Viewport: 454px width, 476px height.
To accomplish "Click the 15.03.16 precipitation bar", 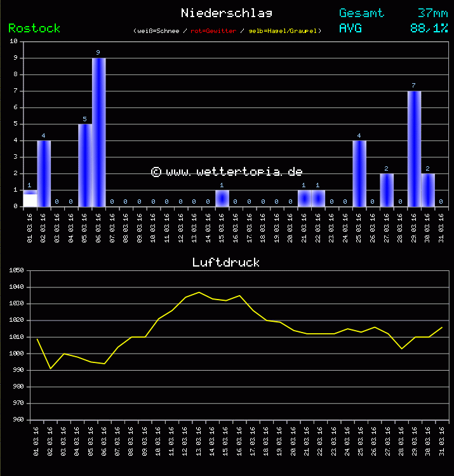I will (222, 198).
